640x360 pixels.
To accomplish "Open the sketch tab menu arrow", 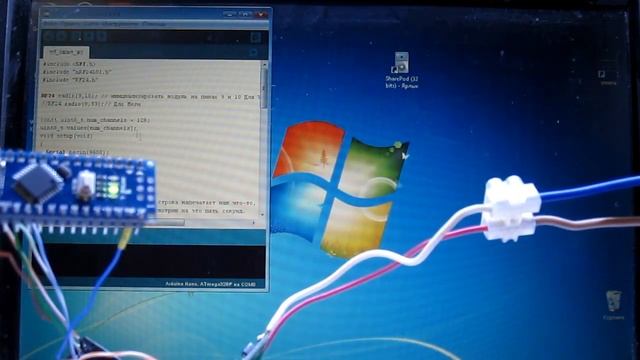I will pos(253,52).
